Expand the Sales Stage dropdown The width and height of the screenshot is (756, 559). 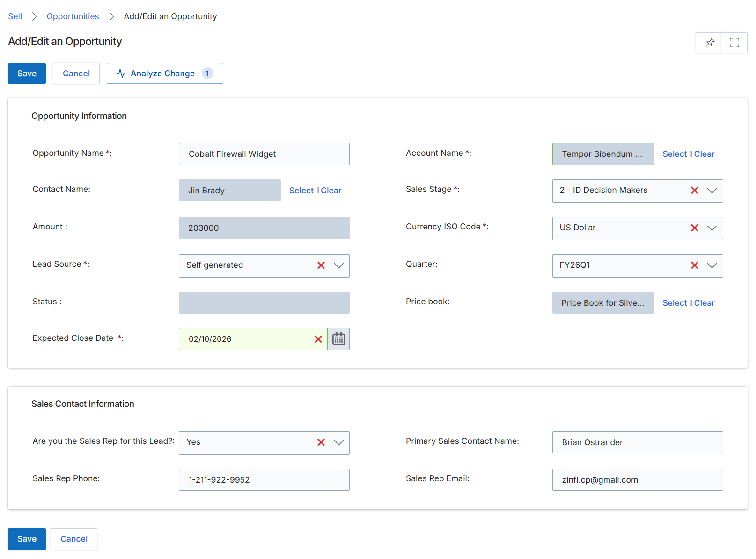[712, 191]
